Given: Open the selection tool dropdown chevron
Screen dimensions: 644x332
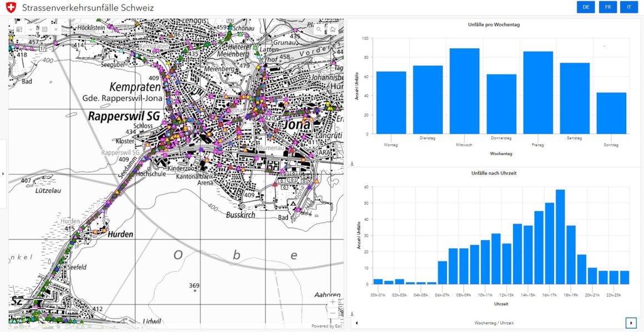Looking at the screenshot, I should (x=31, y=29).
